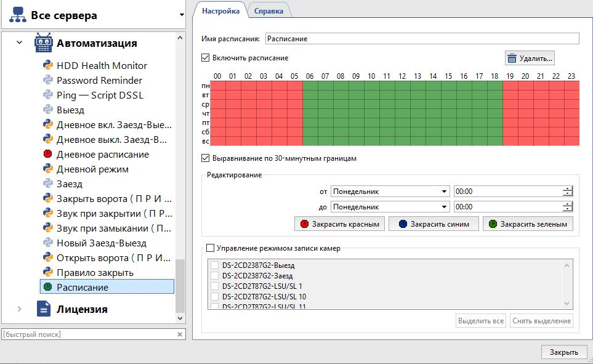Click the red circle icon of Дневное расписание

47,155
